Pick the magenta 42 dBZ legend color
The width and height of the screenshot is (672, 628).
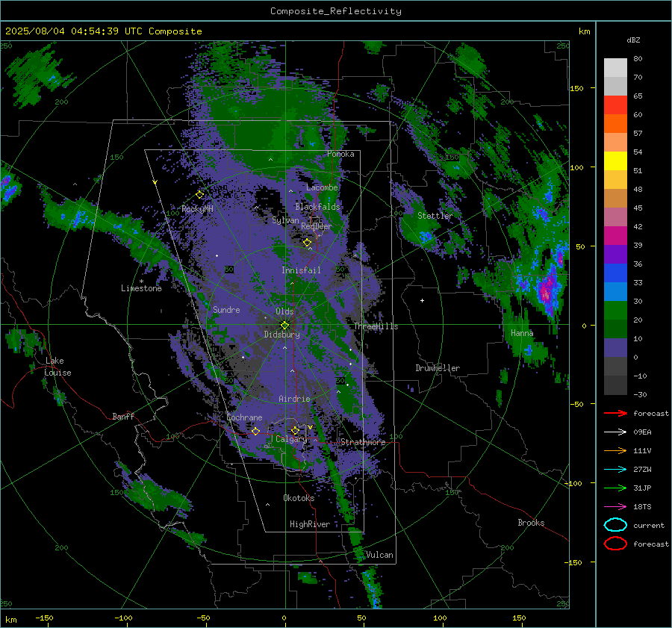(x=615, y=235)
